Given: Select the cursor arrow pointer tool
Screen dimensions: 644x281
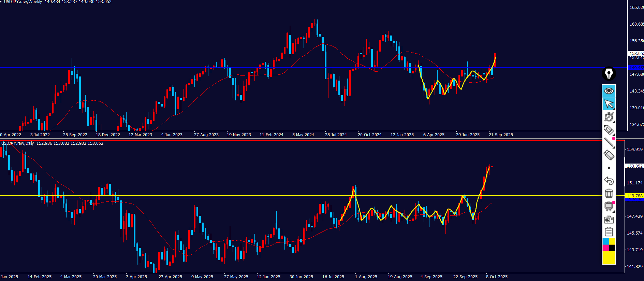Looking at the screenshot, I should click(x=609, y=104).
